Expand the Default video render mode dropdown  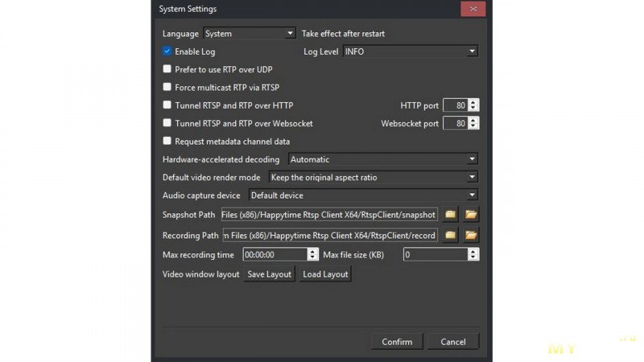tap(374, 177)
